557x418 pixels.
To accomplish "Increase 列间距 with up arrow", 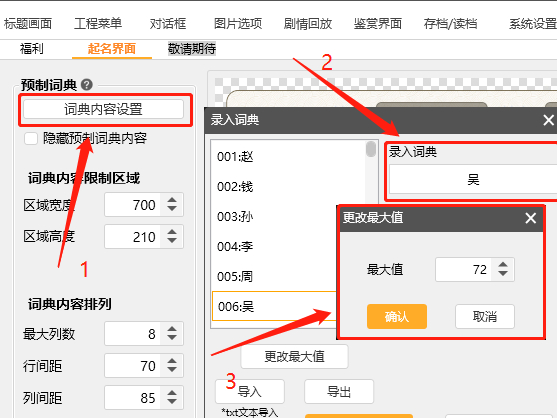I will click(172, 393).
